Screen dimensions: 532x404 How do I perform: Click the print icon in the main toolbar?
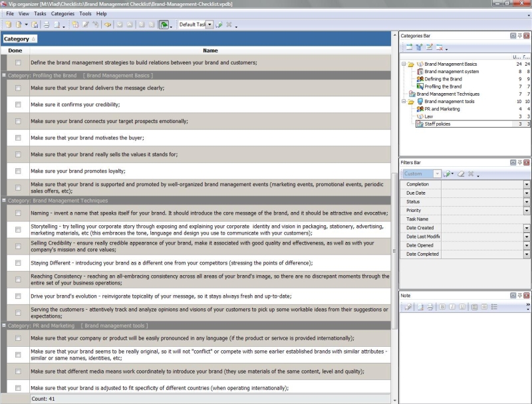point(47,25)
